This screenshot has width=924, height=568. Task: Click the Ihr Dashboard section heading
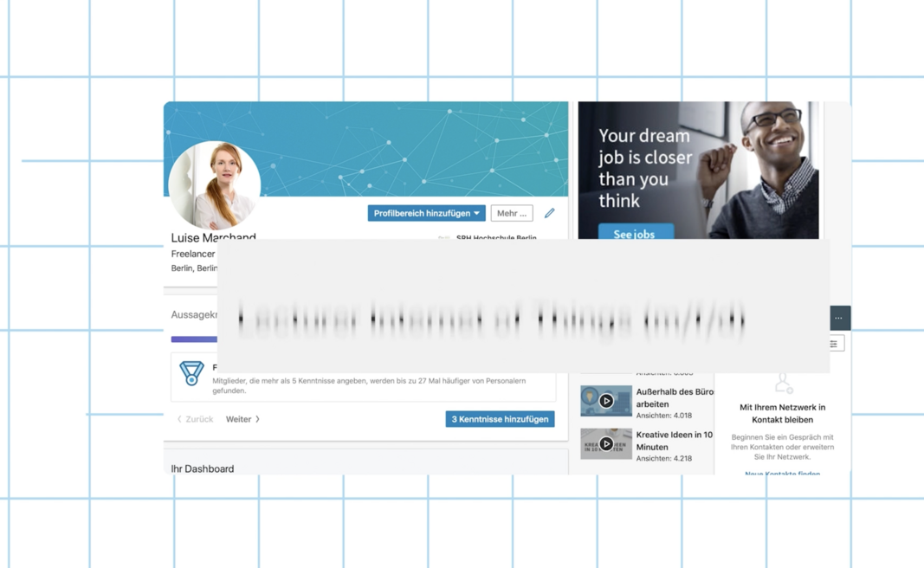(x=203, y=468)
